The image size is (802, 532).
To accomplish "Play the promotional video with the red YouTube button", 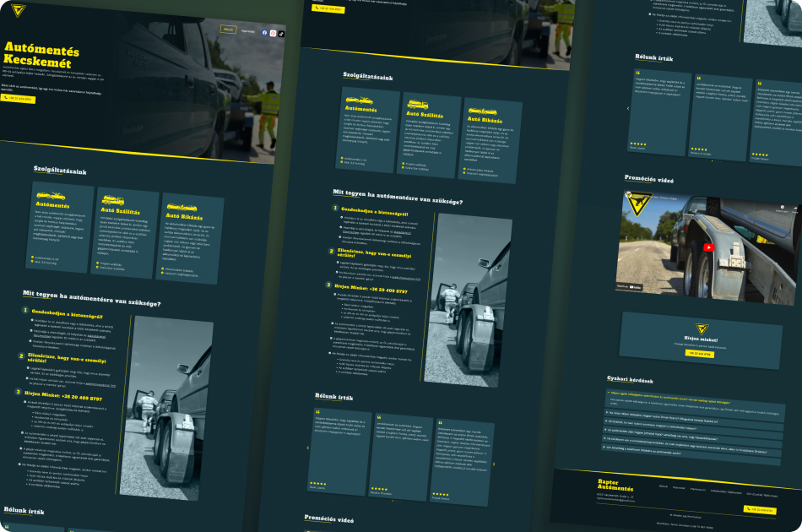I will [x=709, y=247].
